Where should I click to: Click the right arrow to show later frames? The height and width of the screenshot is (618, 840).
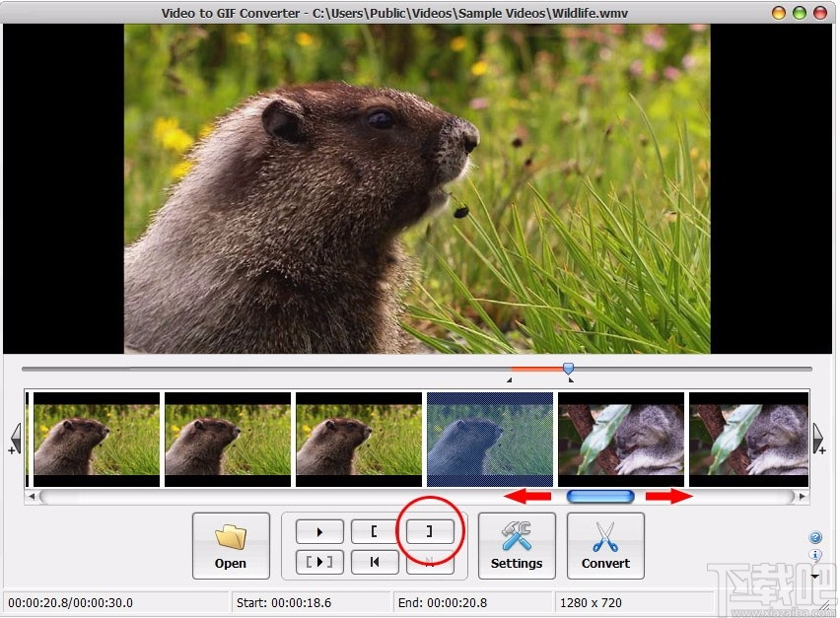pyautogui.click(x=819, y=438)
